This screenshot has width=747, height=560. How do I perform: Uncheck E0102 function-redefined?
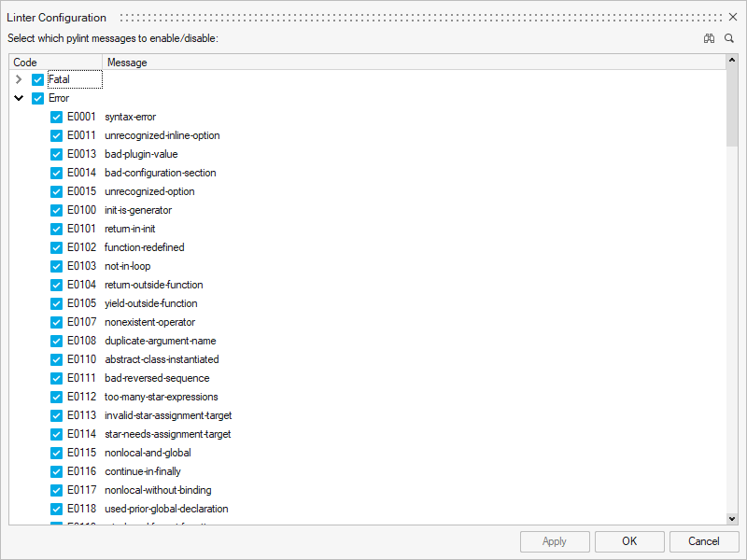pos(56,247)
